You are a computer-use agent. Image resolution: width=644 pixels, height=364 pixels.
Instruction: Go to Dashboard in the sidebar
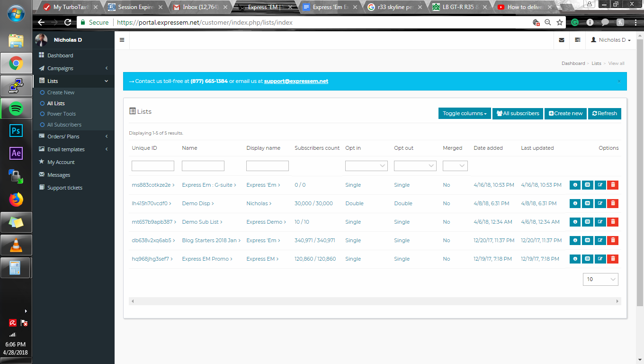coord(73,55)
